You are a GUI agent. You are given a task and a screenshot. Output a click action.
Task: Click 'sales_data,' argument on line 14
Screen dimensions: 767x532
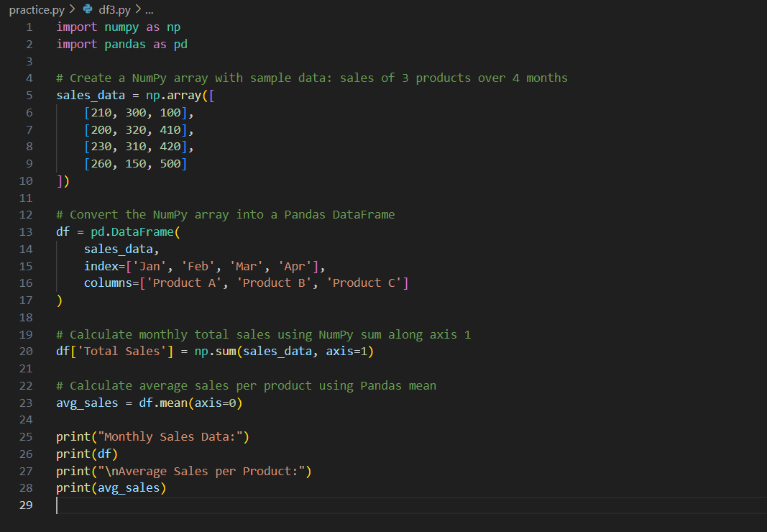click(x=121, y=249)
